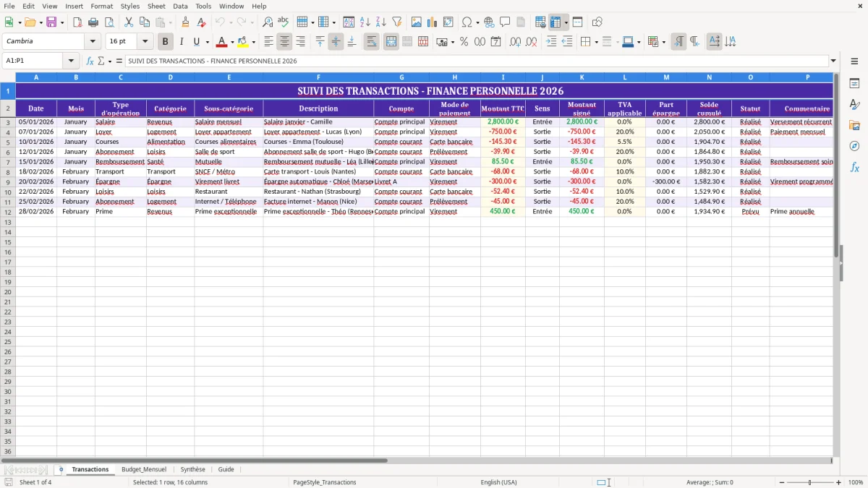868x488 pixels.
Task: Expand the formula bar
Action: 833,61
